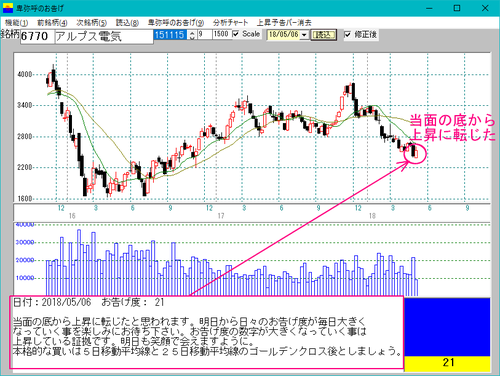Click the yellow 18/05/06 date field
Image resolution: width=500 pixels, height=376 pixels.
283,35
